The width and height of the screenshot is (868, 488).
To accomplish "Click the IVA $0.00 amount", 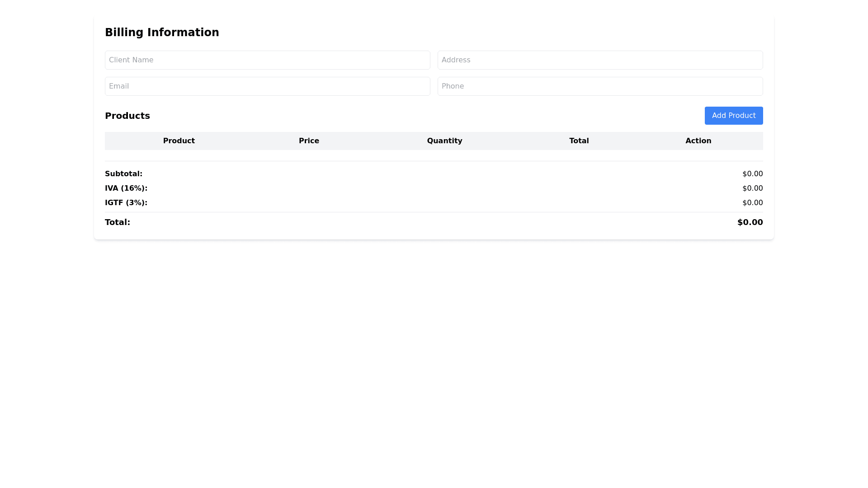I will click(752, 188).
